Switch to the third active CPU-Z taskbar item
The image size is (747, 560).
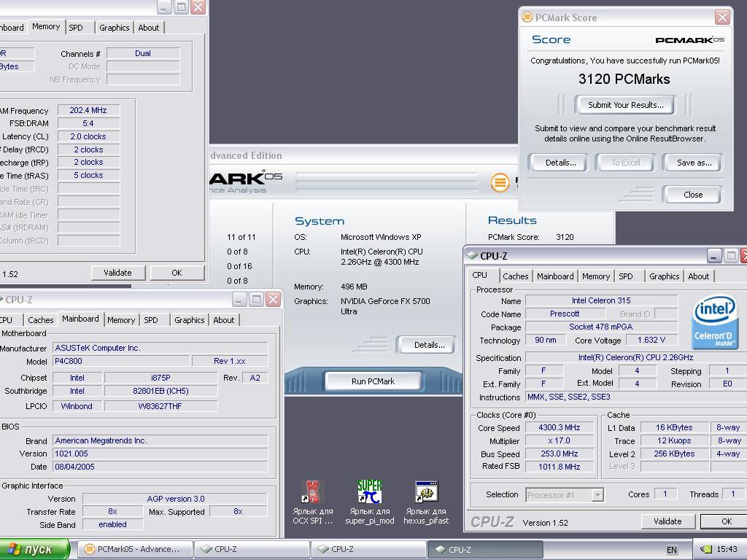tap(485, 549)
